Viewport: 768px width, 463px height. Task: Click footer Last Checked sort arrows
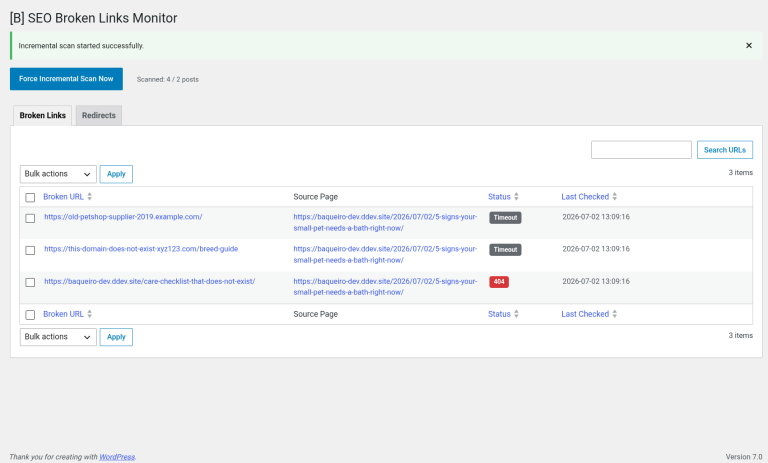(x=615, y=314)
